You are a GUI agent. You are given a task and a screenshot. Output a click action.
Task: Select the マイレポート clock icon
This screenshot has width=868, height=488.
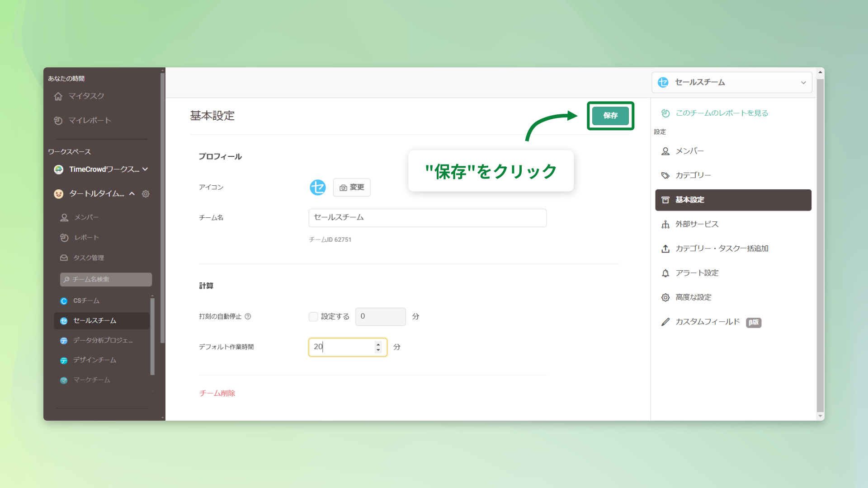pyautogui.click(x=58, y=121)
